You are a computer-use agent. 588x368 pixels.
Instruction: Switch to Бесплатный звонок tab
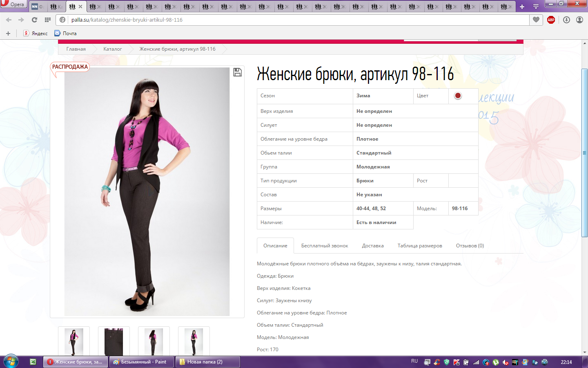tap(325, 246)
